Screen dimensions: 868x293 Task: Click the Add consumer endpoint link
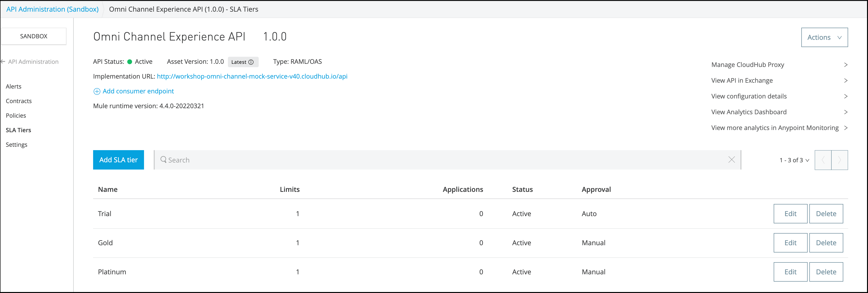coord(138,91)
